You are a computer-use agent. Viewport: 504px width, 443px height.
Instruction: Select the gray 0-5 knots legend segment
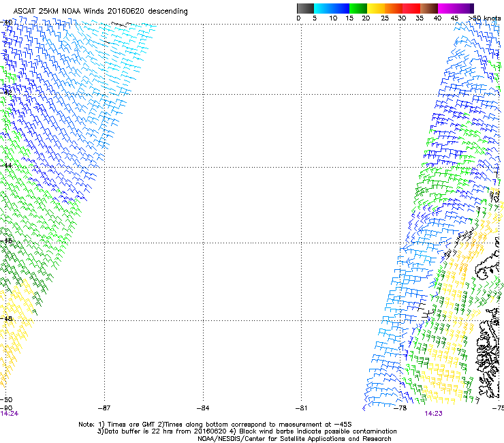[305, 8]
